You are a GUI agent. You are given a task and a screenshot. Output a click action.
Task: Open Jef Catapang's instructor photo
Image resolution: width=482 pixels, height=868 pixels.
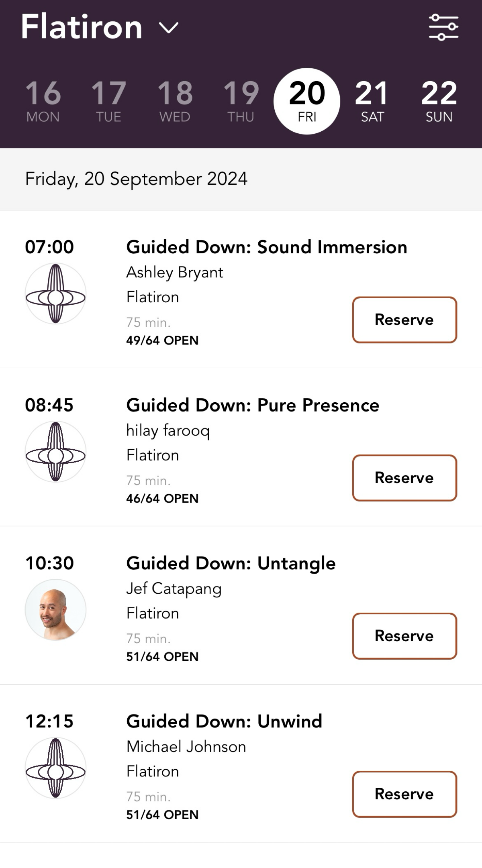point(55,610)
